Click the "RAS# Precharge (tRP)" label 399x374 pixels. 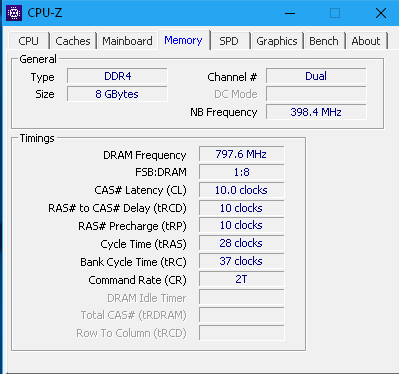132,226
